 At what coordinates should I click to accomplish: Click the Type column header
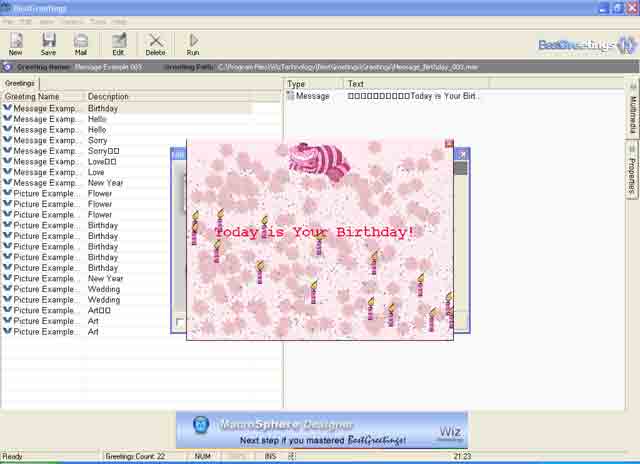tap(313, 84)
